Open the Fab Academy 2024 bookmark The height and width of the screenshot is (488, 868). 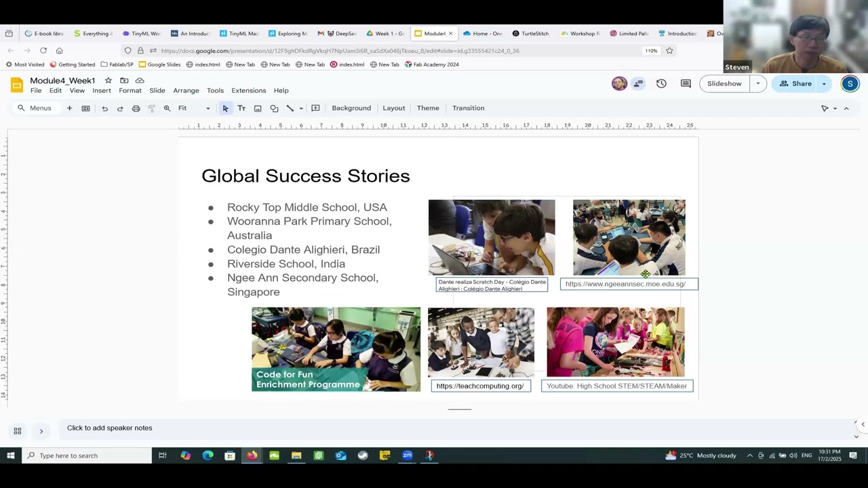click(x=432, y=64)
